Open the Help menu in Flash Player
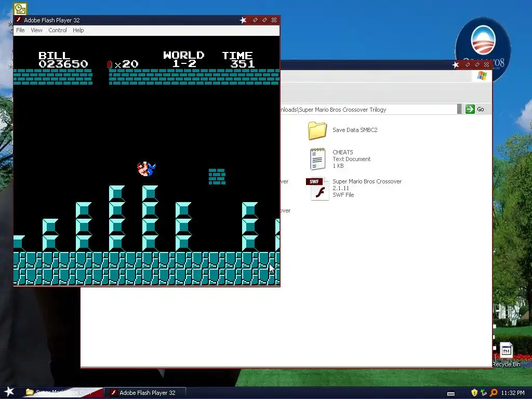Screen dimensions: 532x399 pyautogui.click(x=78, y=30)
